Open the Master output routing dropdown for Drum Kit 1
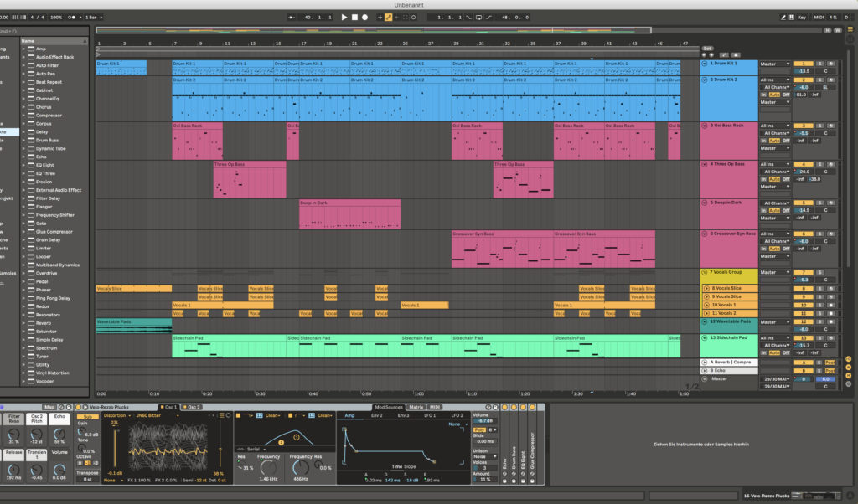The height and width of the screenshot is (504, 858). [774, 64]
